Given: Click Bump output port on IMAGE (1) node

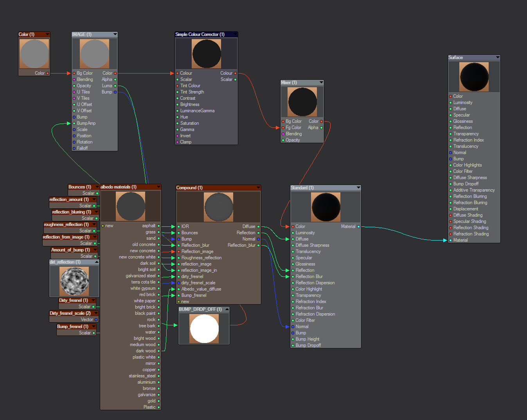Looking at the screenshot, I should [115, 92].
